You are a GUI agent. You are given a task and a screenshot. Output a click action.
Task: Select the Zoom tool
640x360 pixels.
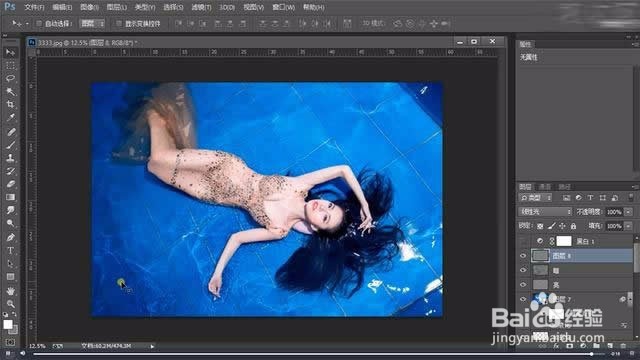10,304
